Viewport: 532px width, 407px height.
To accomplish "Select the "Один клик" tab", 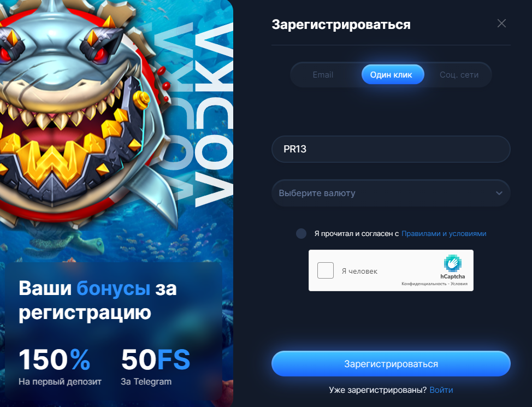I will [x=393, y=75].
